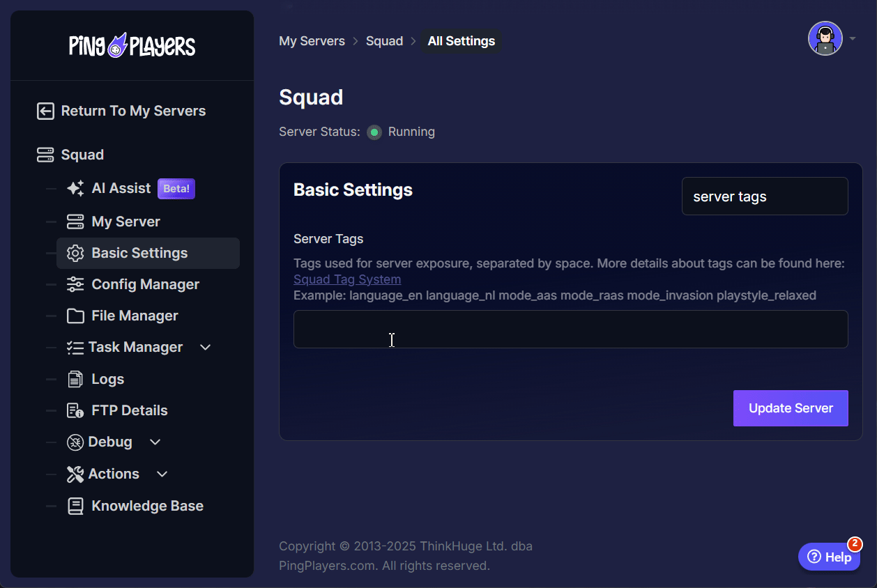Select My Server menu item
Image resolution: width=877 pixels, height=588 pixels.
pos(126,222)
